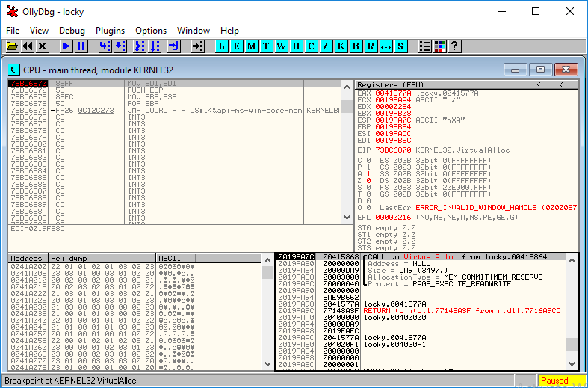Select the EIP register value 73BC6870
Image resolution: width=588 pixels, height=388 pixels.
coord(393,150)
